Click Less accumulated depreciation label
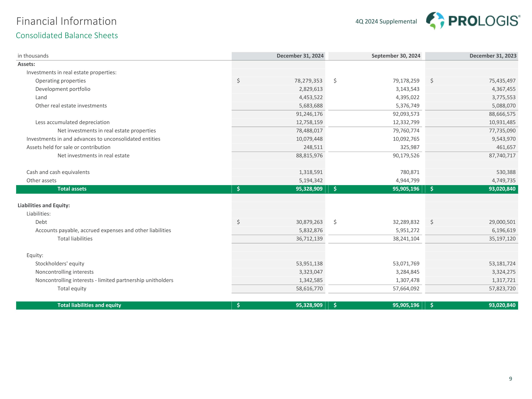 click(72, 122)
